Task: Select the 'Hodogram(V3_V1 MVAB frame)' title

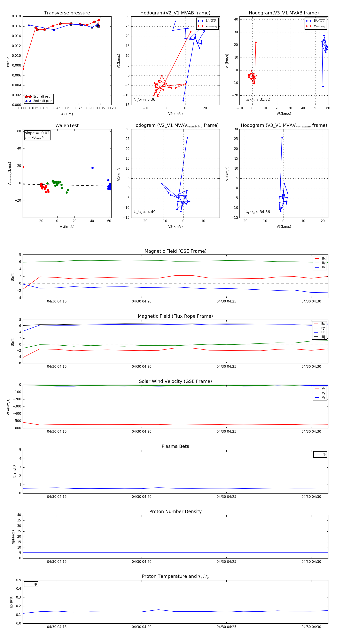Action: click(284, 13)
